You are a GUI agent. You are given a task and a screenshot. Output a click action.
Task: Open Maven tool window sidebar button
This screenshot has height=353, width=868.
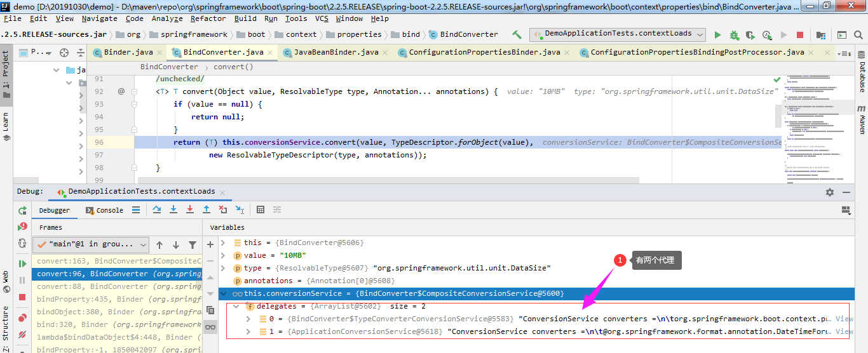coord(862,119)
